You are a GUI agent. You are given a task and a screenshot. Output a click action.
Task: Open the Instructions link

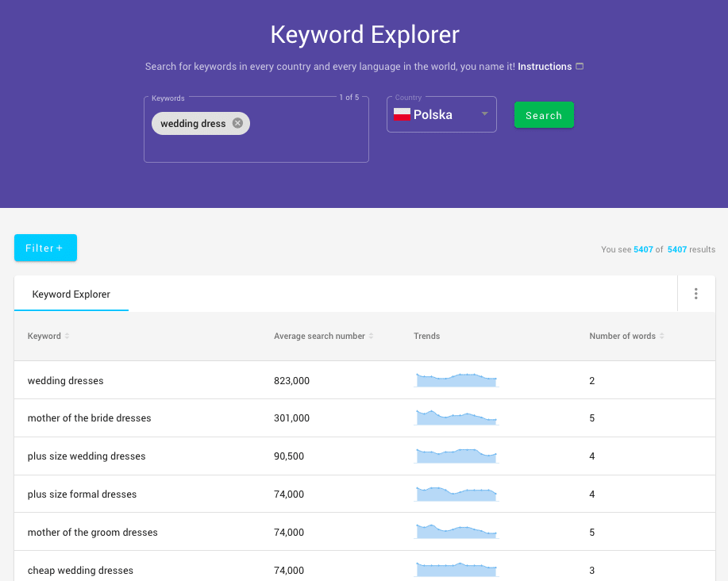[x=545, y=67]
